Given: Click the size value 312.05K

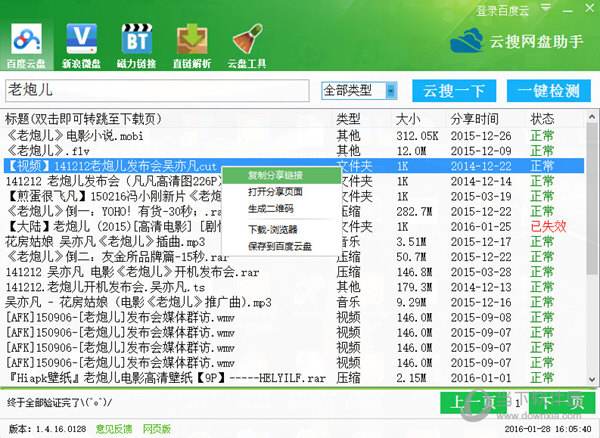Looking at the screenshot, I should click(x=417, y=136).
